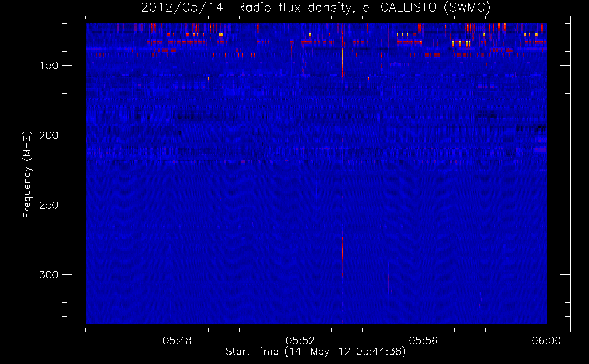This screenshot has height=364, width=589.
Task: Click the 05:56 time tick label
Action: tap(423, 341)
